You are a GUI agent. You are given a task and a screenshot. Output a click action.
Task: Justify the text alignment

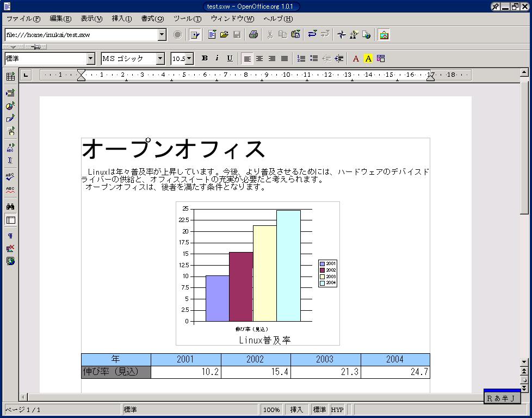[284, 58]
